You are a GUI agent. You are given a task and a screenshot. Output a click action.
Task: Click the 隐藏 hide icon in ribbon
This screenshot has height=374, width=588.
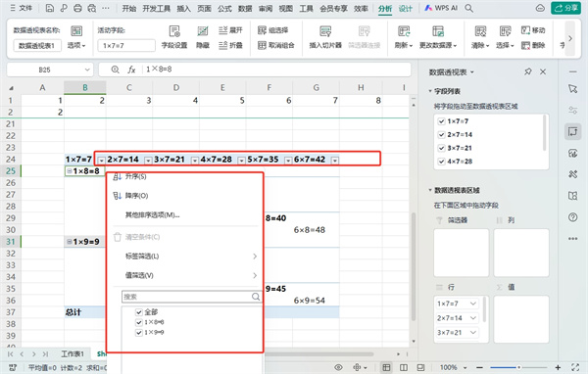(203, 37)
